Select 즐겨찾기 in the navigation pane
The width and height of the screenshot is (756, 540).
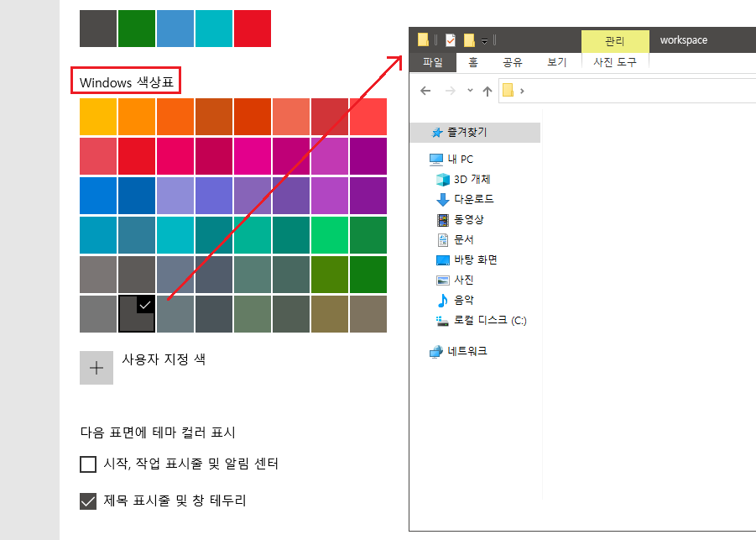(x=475, y=132)
